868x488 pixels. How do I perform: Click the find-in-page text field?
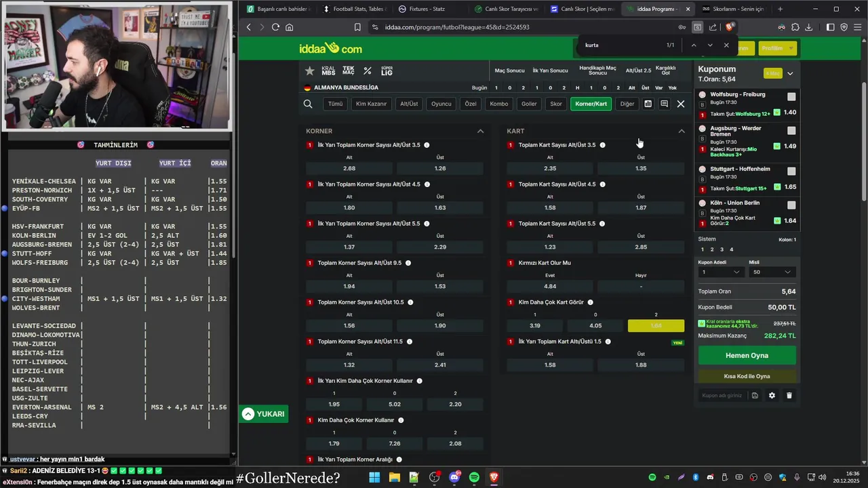pos(620,45)
